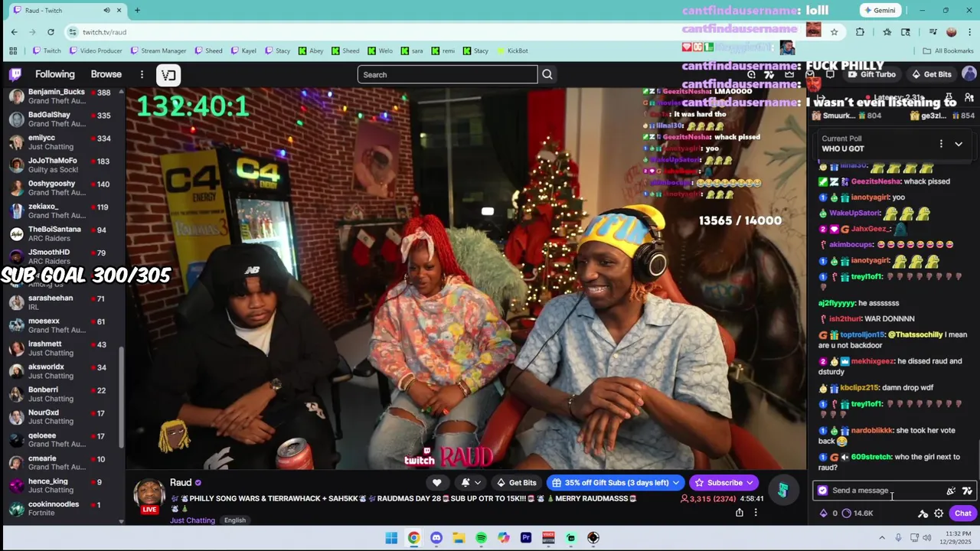980x551 pixels.
Task: Open the BadGalShay channel in the sidebar
Action: (61, 119)
